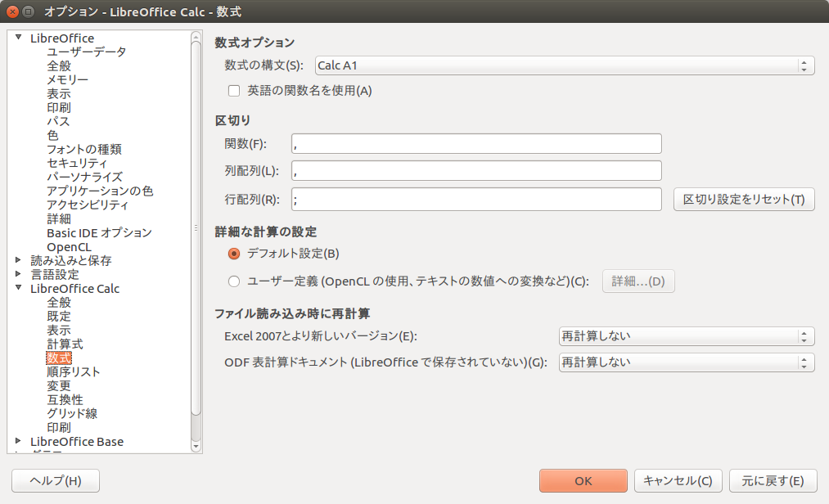Select アプリケーションの色 tree item
This screenshot has width=829, height=504.
[100, 191]
